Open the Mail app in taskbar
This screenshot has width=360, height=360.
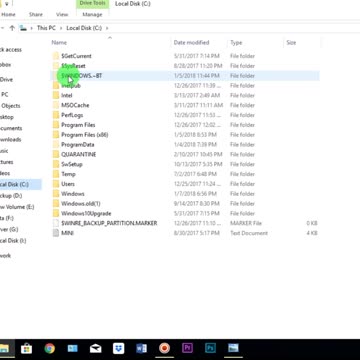coord(96,348)
